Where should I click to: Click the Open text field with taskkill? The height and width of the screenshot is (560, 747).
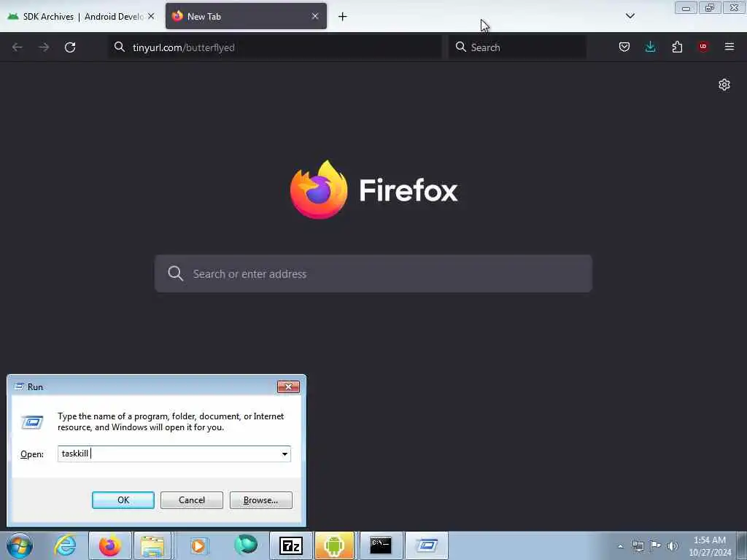169,454
